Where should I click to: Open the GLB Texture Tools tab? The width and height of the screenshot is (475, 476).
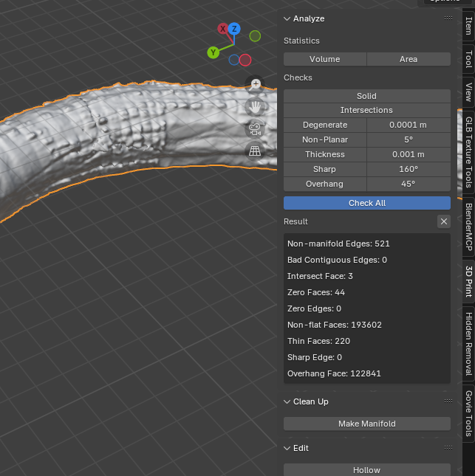(468, 152)
